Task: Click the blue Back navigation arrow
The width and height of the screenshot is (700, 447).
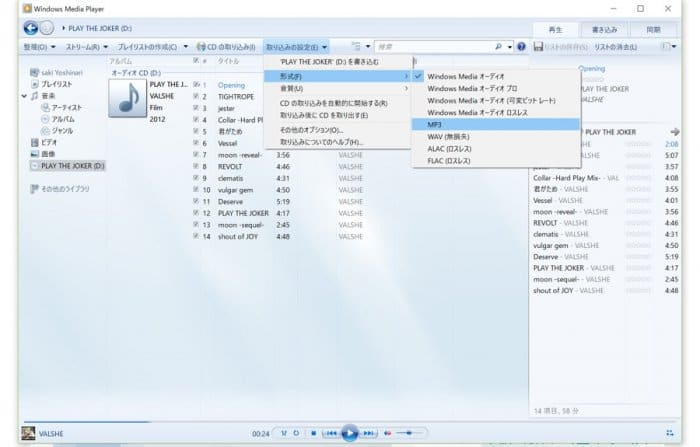Action: [x=30, y=28]
